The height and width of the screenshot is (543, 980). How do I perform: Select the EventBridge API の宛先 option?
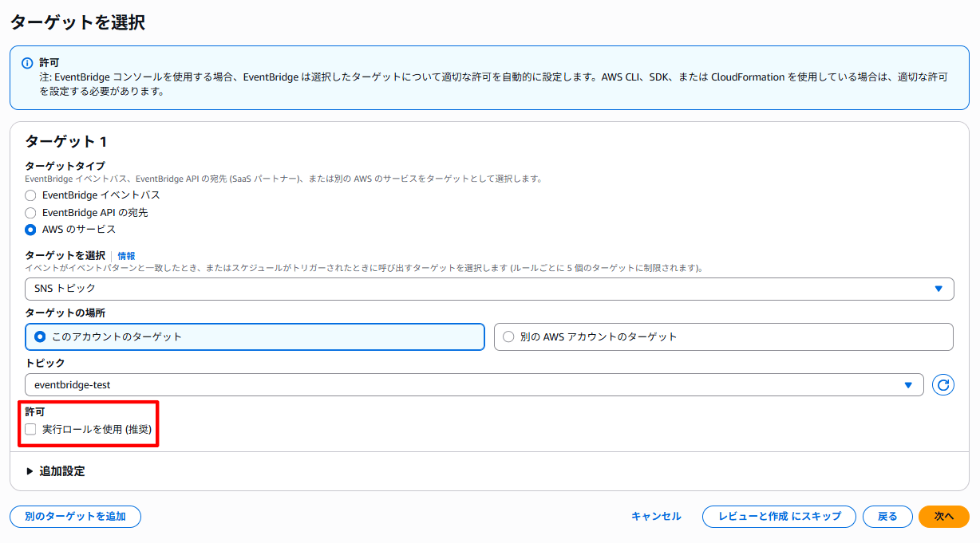point(30,212)
